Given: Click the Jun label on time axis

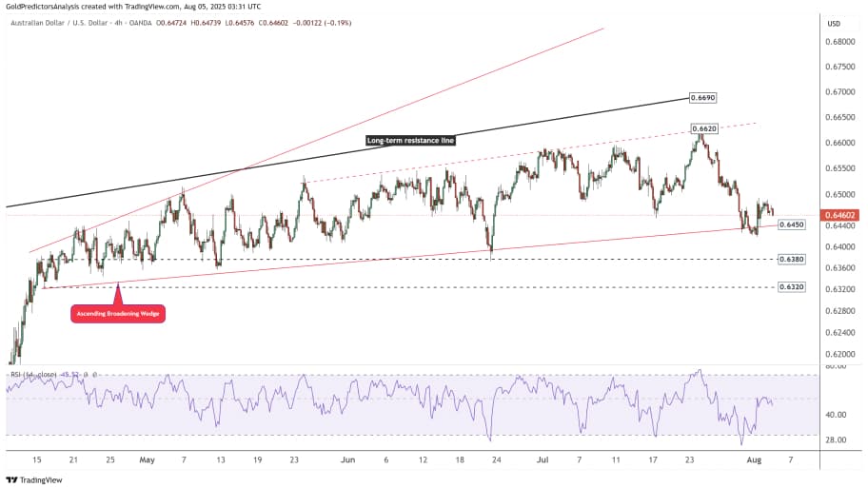Looking at the screenshot, I should tap(347, 459).
